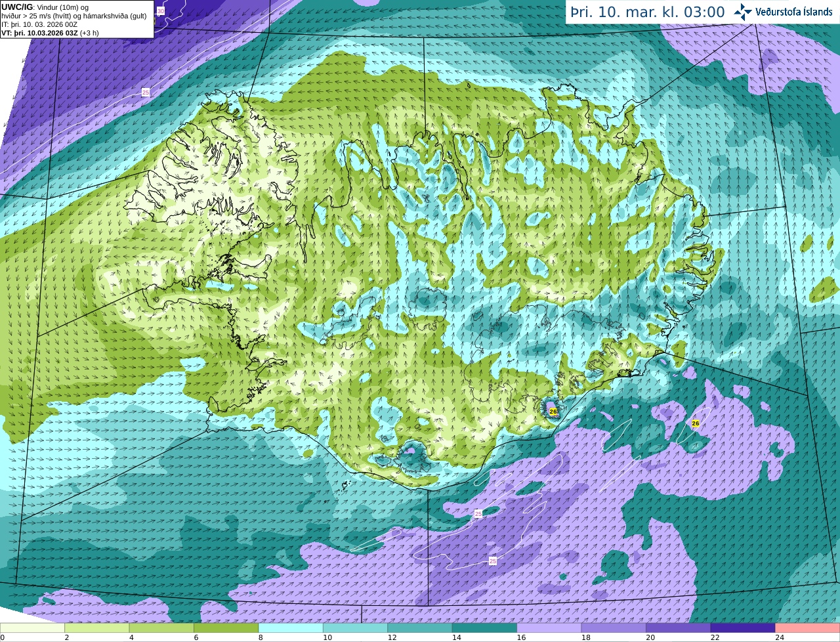Click the "8" label on the colour scale
The width and height of the screenshot is (840, 642).
[x=261, y=637]
